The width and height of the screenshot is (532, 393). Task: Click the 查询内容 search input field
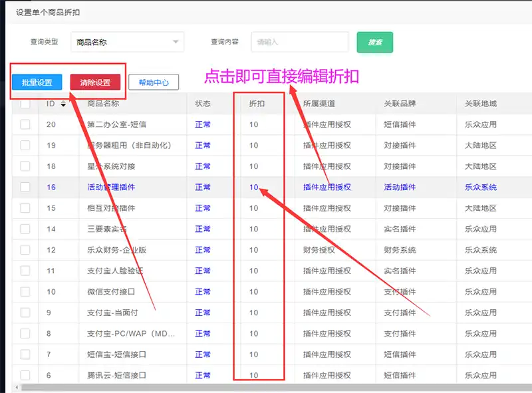click(300, 42)
